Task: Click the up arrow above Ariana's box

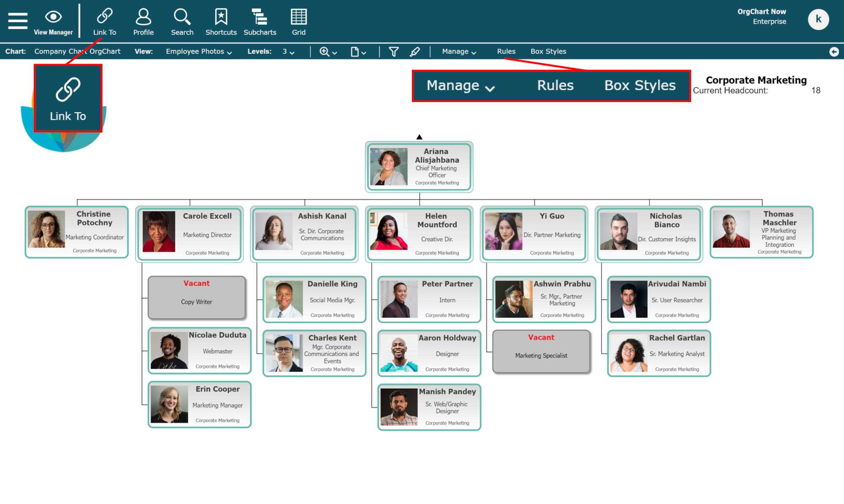Action: click(x=419, y=137)
